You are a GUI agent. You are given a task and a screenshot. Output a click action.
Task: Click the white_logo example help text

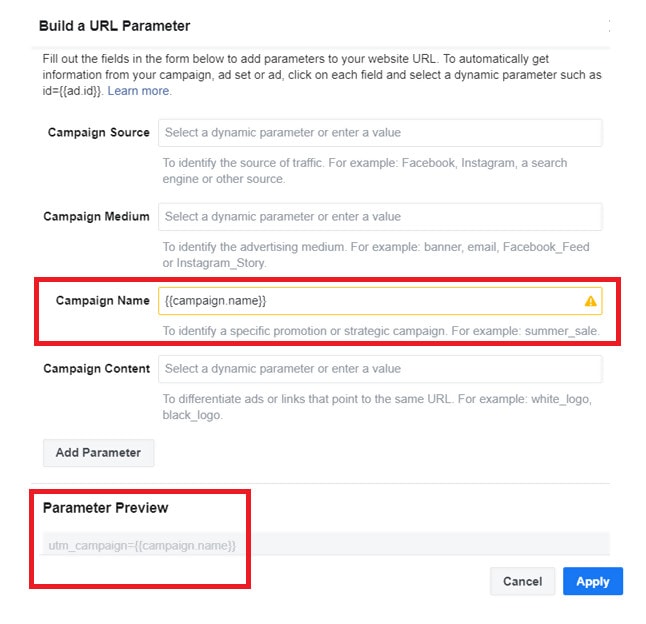(x=378, y=407)
